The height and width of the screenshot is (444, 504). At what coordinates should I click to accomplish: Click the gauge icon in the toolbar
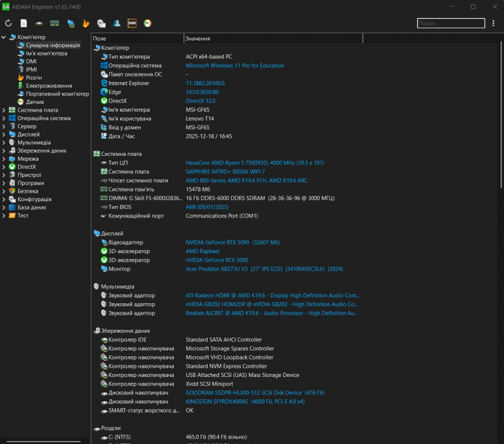click(x=147, y=24)
